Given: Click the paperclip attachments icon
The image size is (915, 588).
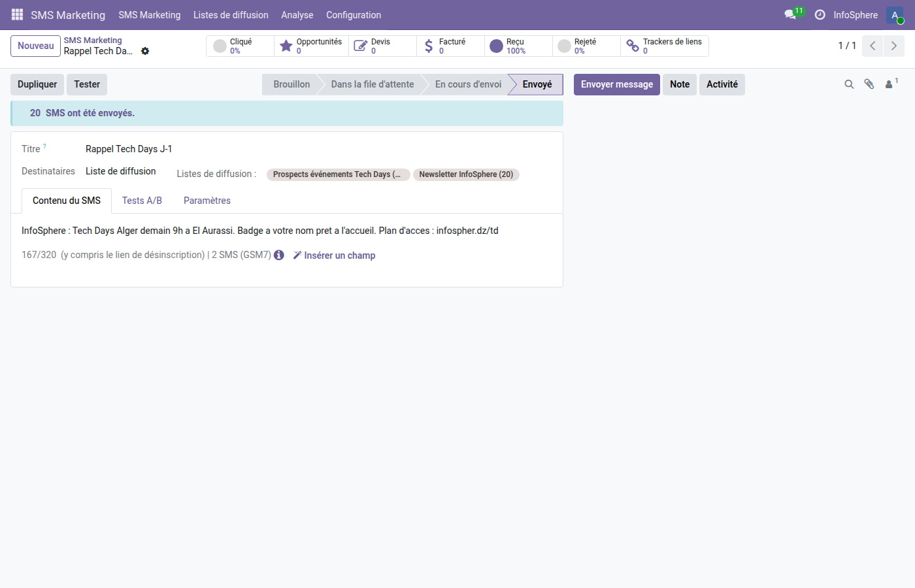Looking at the screenshot, I should point(869,84).
